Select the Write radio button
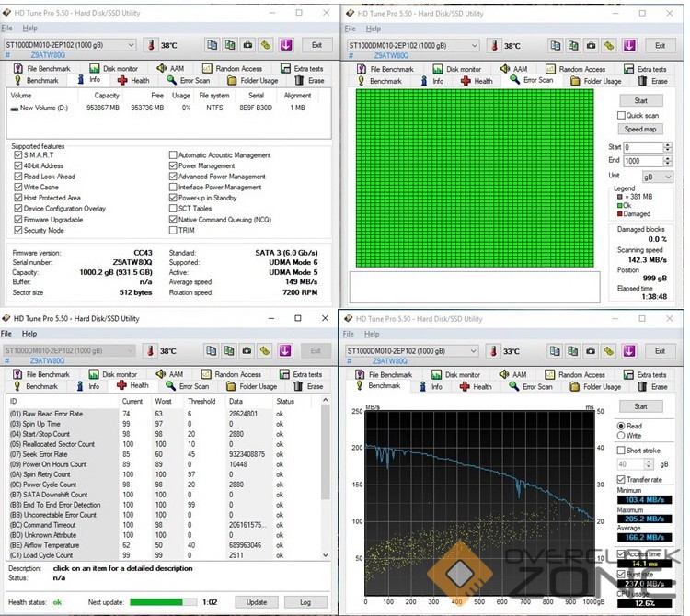 coord(621,436)
